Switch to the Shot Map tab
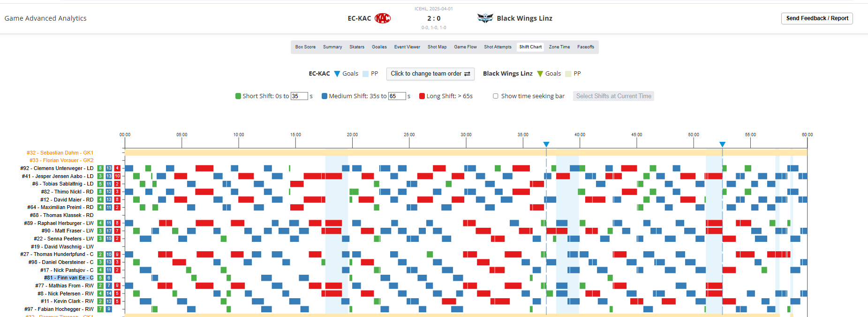The image size is (868, 317). point(437,47)
